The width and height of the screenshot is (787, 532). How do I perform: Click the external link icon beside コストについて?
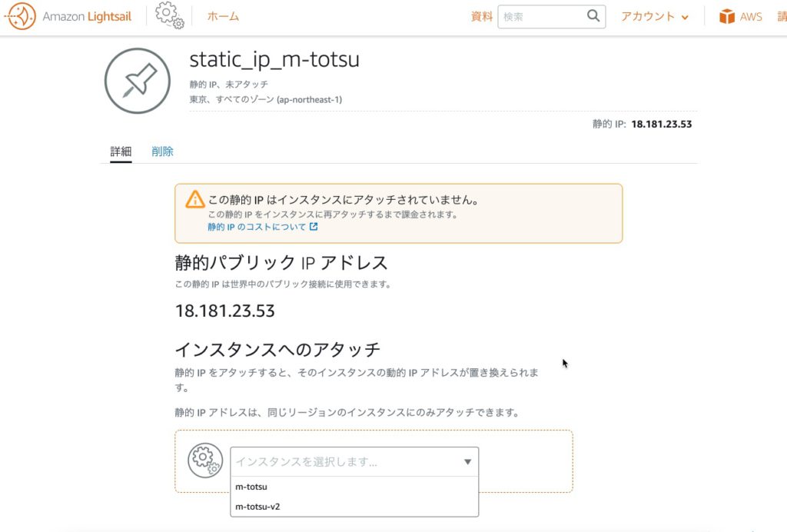point(314,228)
